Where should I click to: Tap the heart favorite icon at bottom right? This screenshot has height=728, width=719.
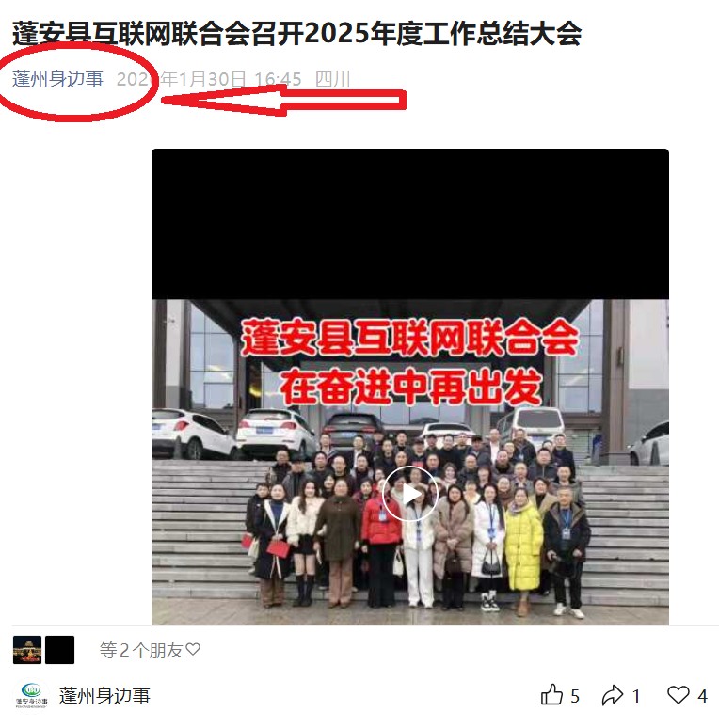click(x=679, y=695)
